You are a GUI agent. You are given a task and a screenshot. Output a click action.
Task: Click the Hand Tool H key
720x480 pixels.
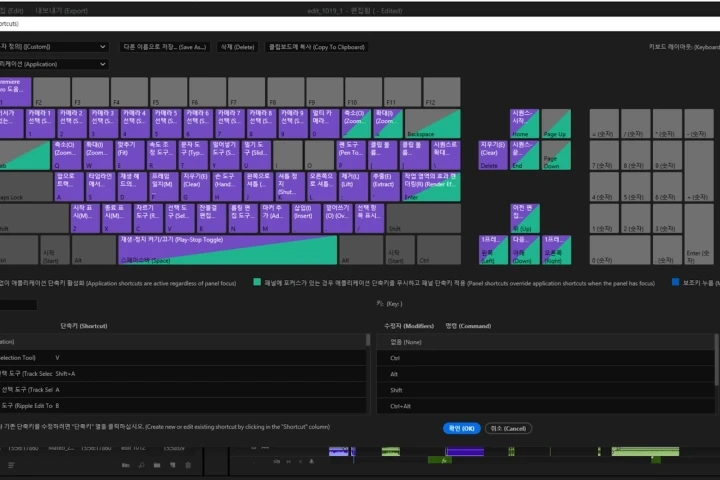tap(227, 186)
